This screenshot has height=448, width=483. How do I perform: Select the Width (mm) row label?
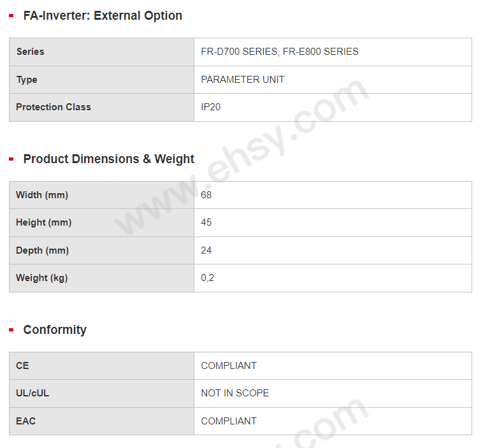[42, 195]
